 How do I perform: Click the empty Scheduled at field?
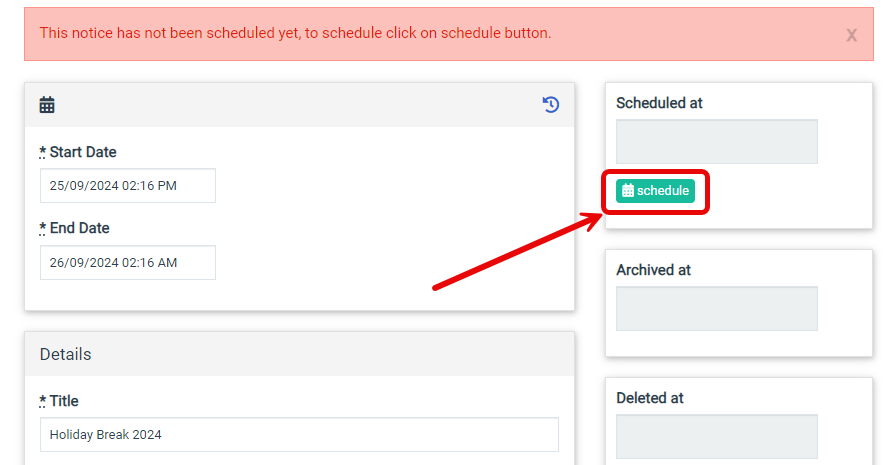[x=716, y=141]
